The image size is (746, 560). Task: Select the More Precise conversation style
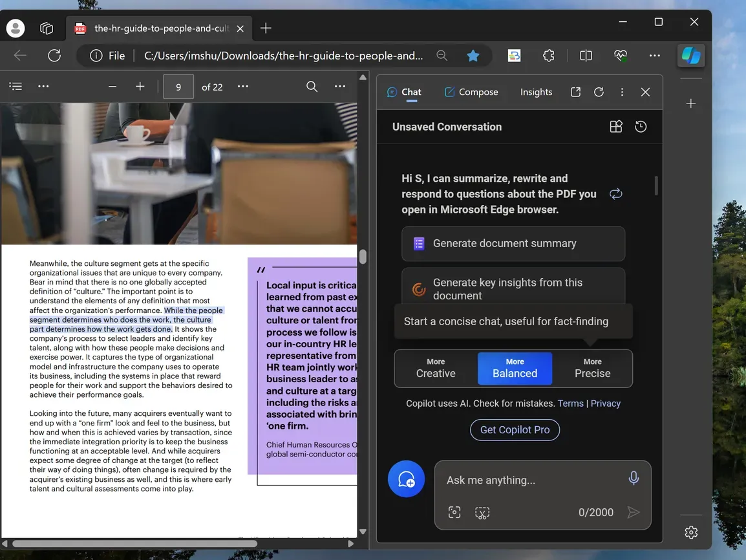tap(592, 367)
